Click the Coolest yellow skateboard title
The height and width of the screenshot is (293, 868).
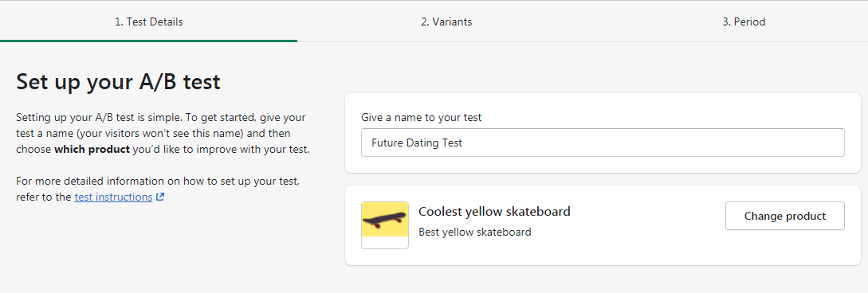point(494,211)
